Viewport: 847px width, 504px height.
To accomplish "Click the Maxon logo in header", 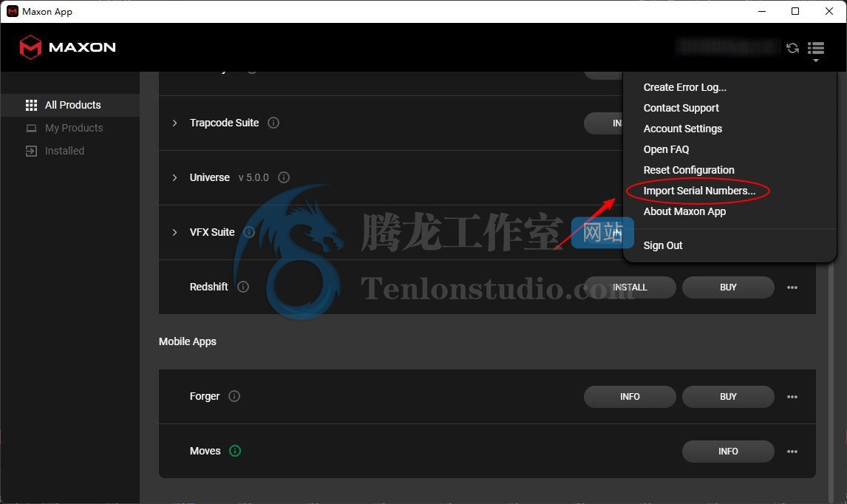I will tap(67, 47).
